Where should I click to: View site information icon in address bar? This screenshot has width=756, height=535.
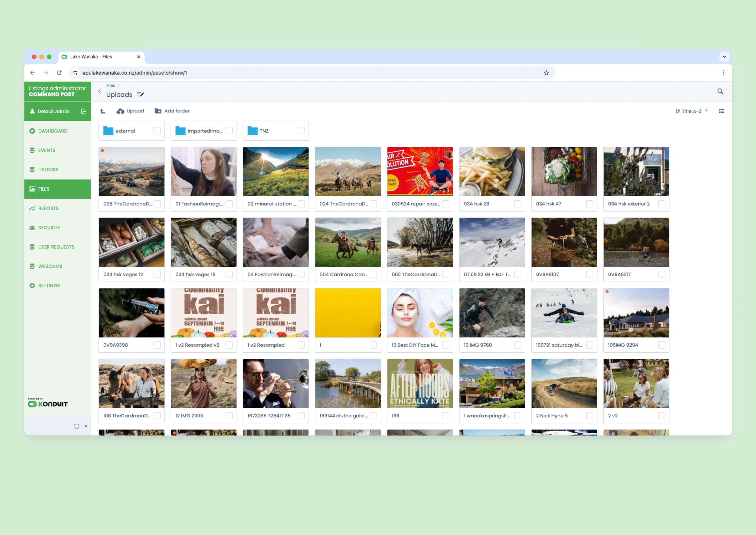pyautogui.click(x=75, y=73)
